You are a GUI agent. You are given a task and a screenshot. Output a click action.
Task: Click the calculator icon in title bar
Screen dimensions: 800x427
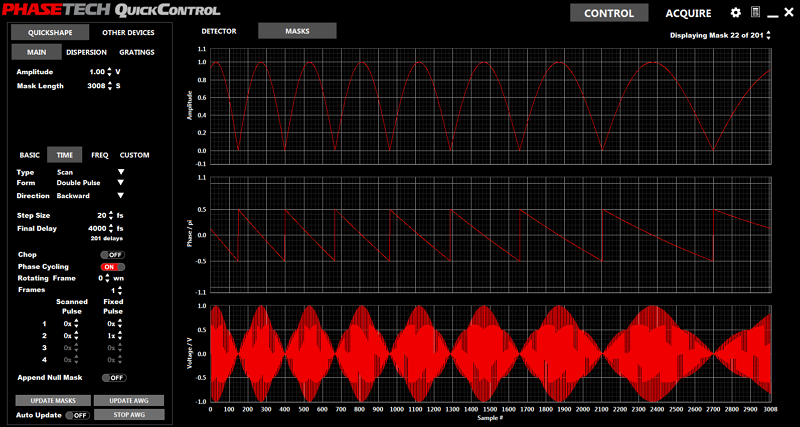pos(756,13)
